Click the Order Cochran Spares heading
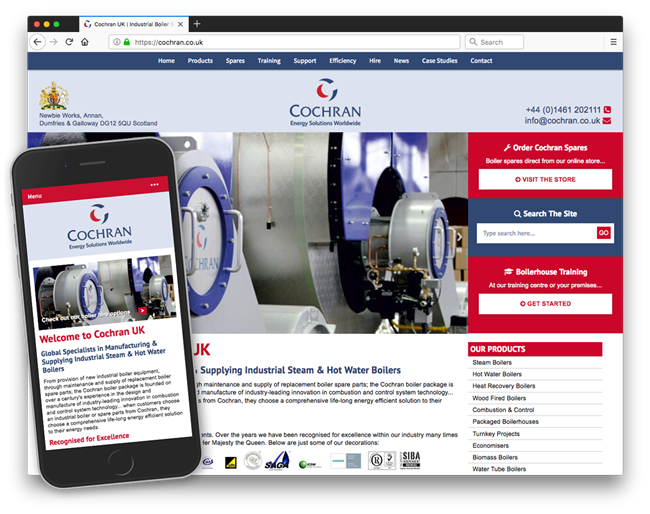This screenshot has height=514, width=650. point(546,148)
